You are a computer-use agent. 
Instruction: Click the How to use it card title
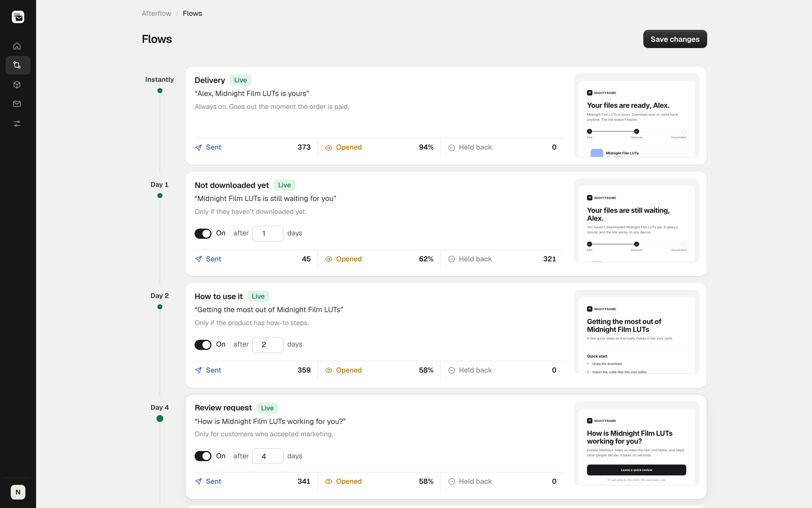pos(219,296)
